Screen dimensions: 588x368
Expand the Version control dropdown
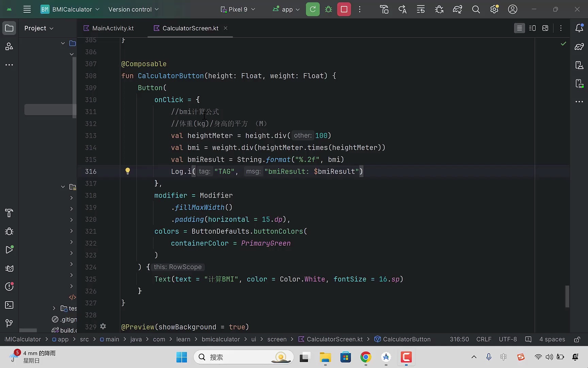click(x=133, y=9)
